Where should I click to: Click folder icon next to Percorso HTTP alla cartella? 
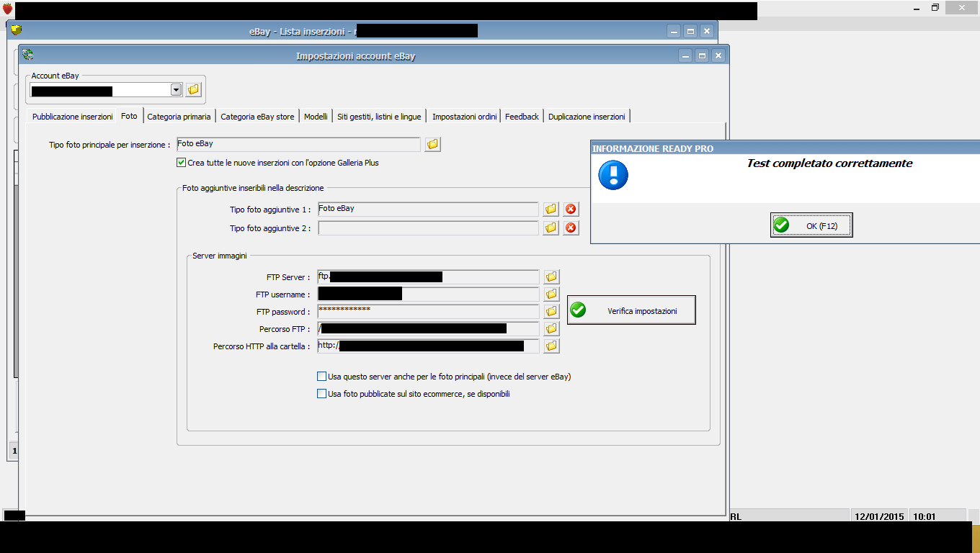551,346
